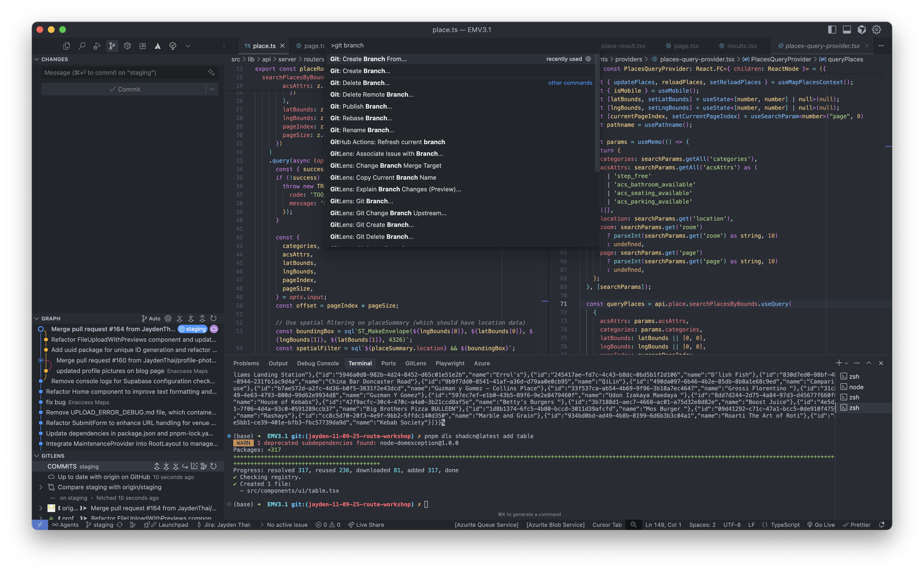Click the Launchpad status bar item
Image resolution: width=924 pixels, height=572 pixels.
tap(166, 525)
